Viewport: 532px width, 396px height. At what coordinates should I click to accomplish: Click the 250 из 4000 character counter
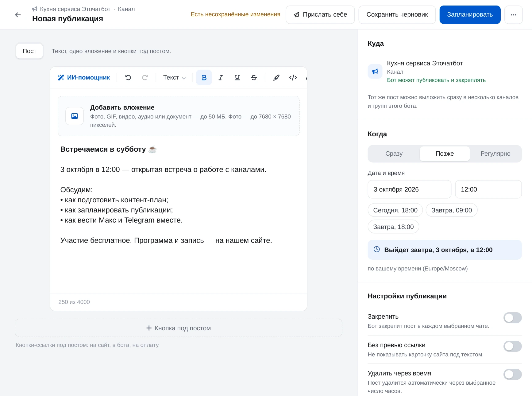point(74,302)
